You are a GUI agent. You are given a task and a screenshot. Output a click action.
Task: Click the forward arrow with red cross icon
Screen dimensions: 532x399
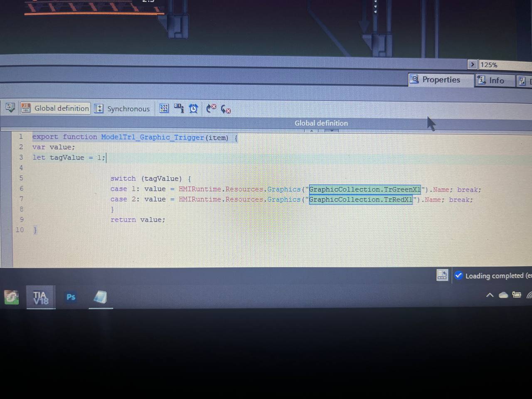(x=211, y=108)
